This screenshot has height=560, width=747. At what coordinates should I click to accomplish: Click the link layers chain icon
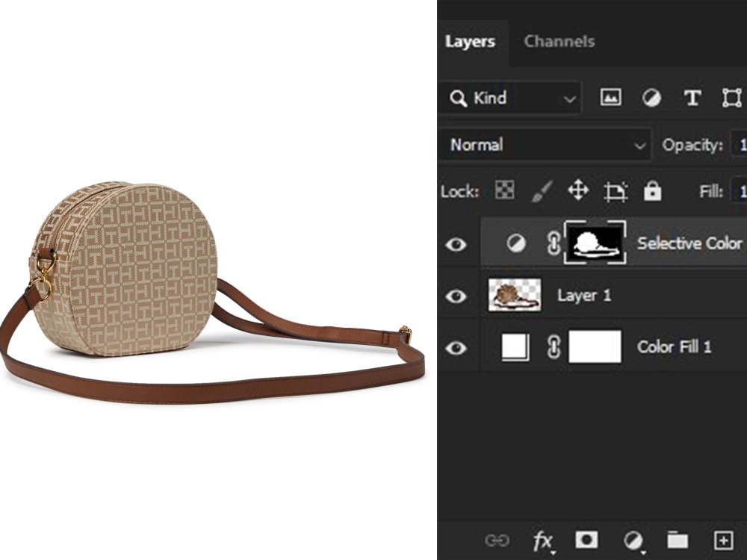point(497,540)
